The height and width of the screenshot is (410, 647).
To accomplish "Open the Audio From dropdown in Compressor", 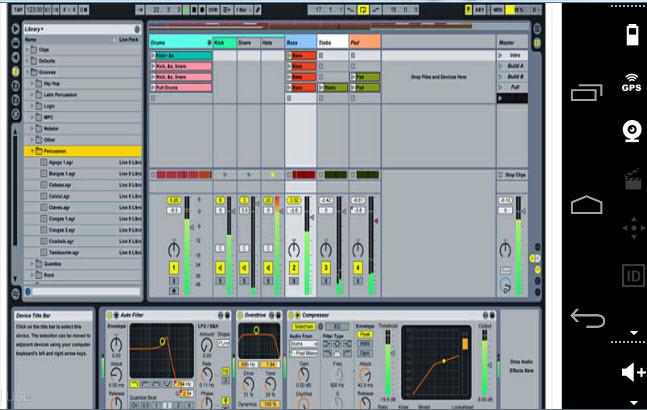I will coord(304,344).
